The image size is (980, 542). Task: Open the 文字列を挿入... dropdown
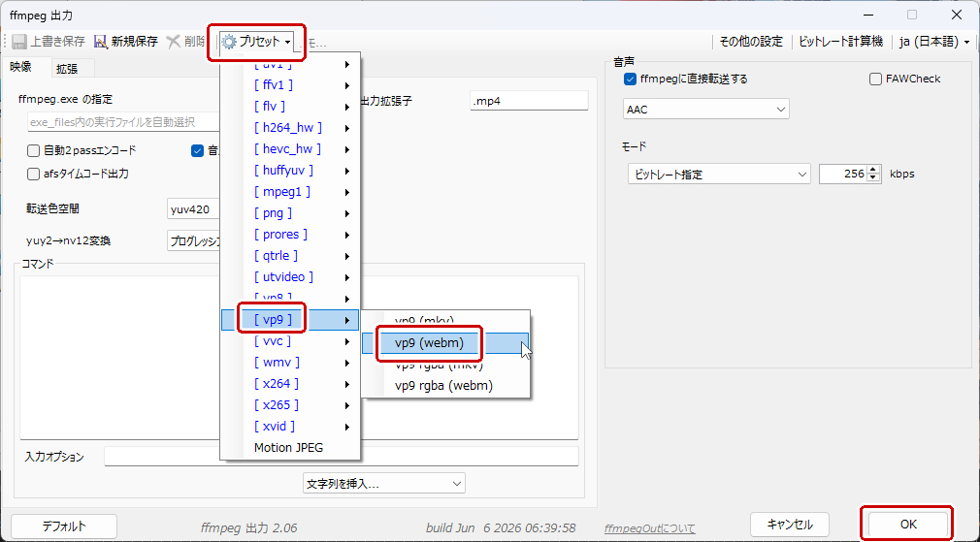383,483
